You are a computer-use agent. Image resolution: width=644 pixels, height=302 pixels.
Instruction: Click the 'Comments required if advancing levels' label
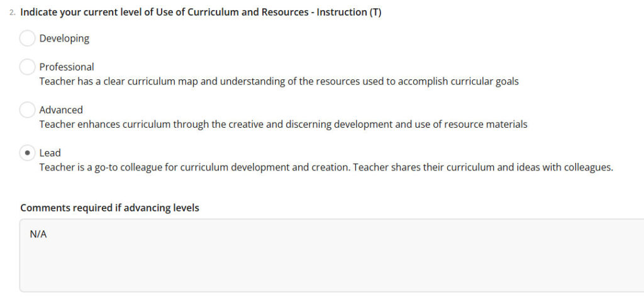click(109, 208)
